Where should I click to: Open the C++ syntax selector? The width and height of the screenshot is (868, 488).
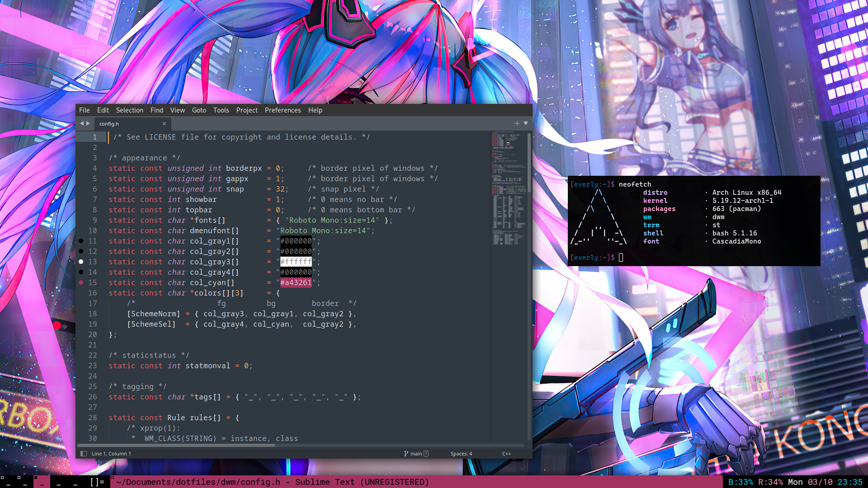[506, 454]
